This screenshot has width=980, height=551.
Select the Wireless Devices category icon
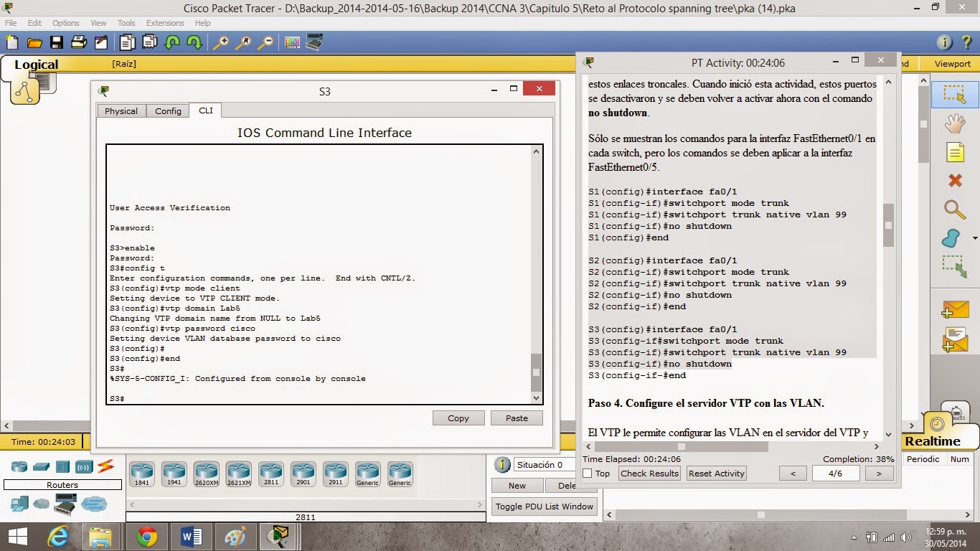(84, 466)
